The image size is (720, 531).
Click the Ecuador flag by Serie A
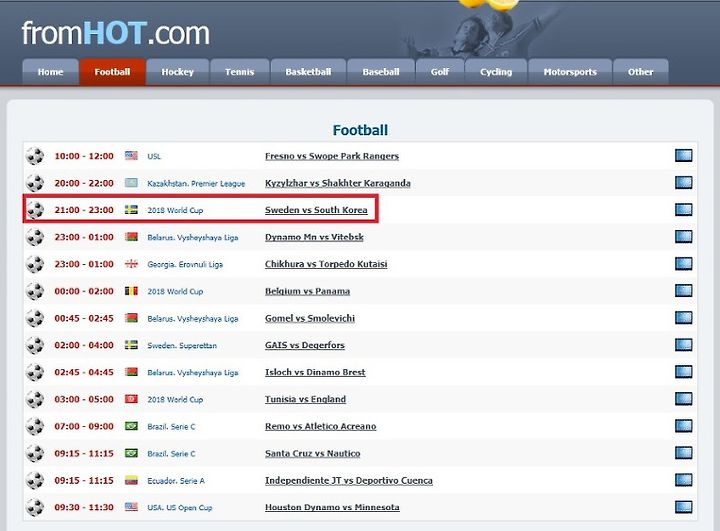(x=131, y=480)
